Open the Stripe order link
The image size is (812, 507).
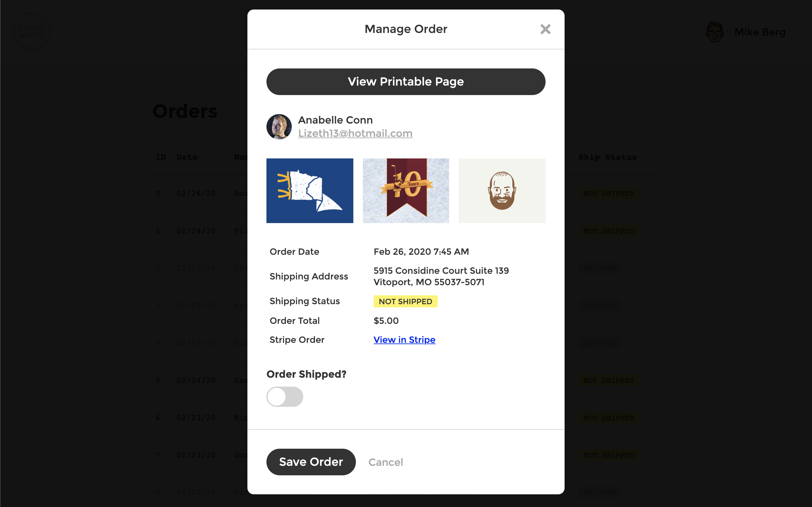[404, 339]
